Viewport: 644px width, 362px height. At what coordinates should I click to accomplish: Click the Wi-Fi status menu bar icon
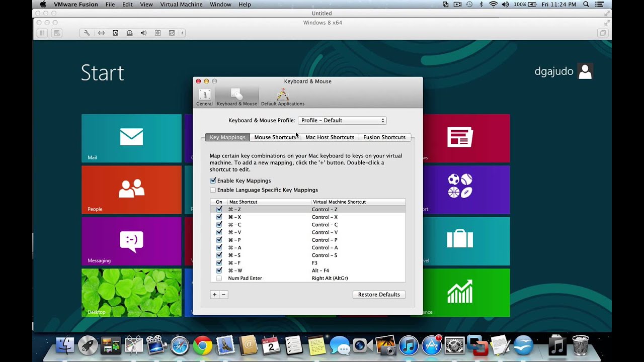click(x=493, y=5)
